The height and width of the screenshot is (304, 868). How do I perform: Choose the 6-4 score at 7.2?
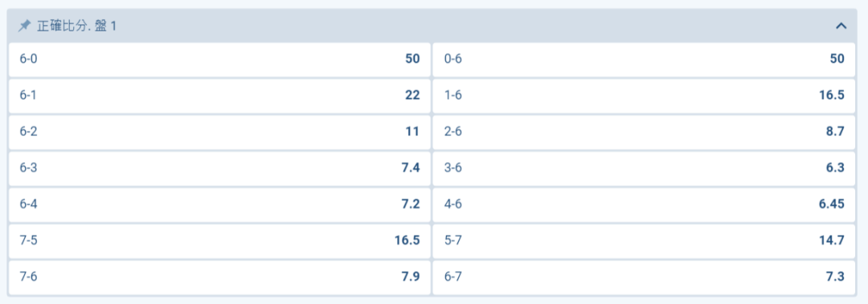point(219,204)
